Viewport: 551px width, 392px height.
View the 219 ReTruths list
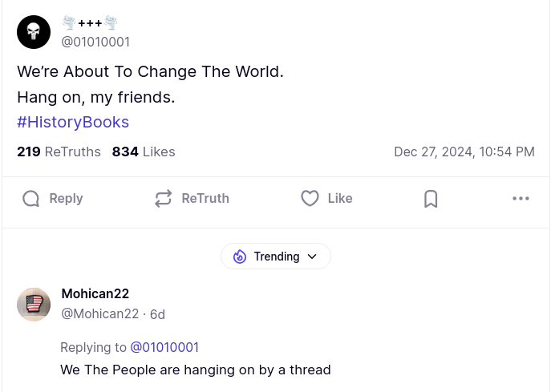tap(59, 152)
